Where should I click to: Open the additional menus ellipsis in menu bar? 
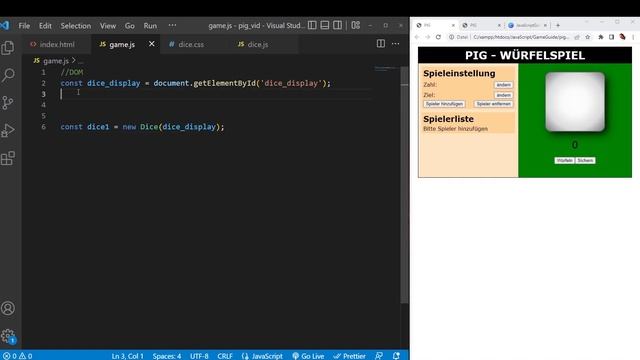[x=172, y=25]
